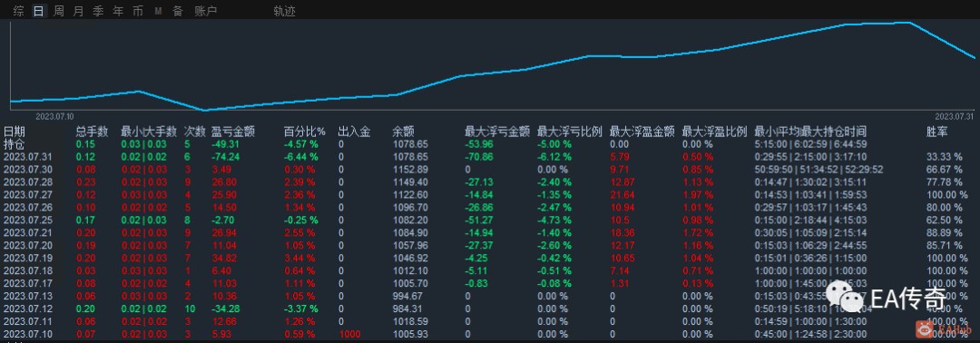Click the 88.89 % win rate
Screen dimensions: 980x343
click(945, 233)
